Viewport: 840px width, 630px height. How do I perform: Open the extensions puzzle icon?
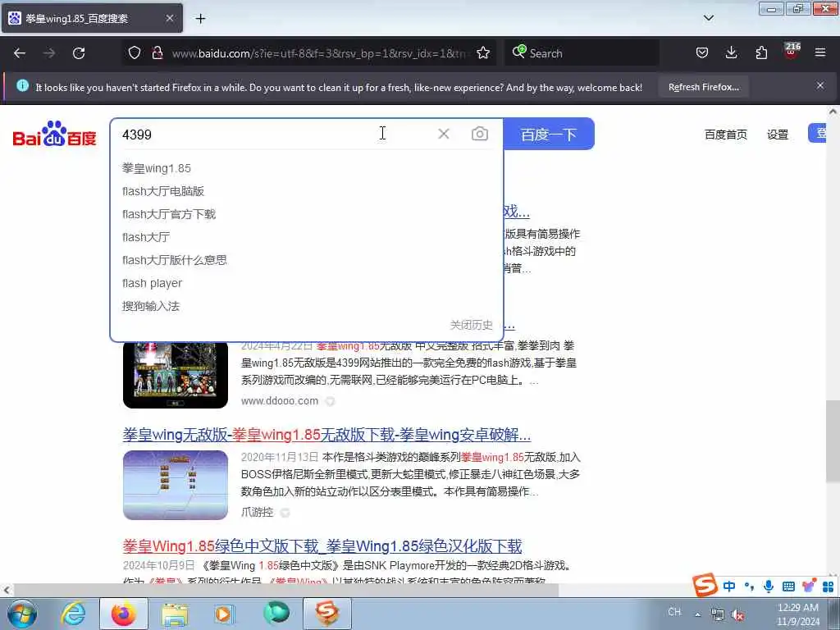761,53
